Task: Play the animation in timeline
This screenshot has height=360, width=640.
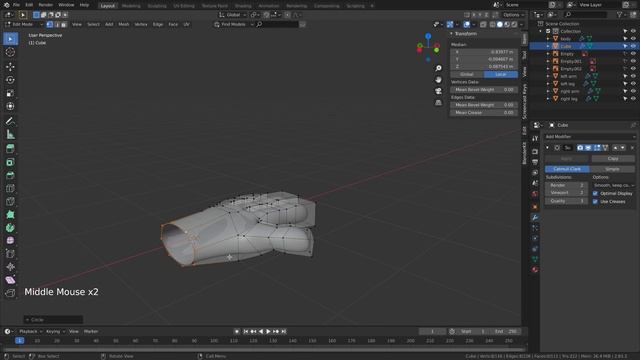Action: (268, 332)
